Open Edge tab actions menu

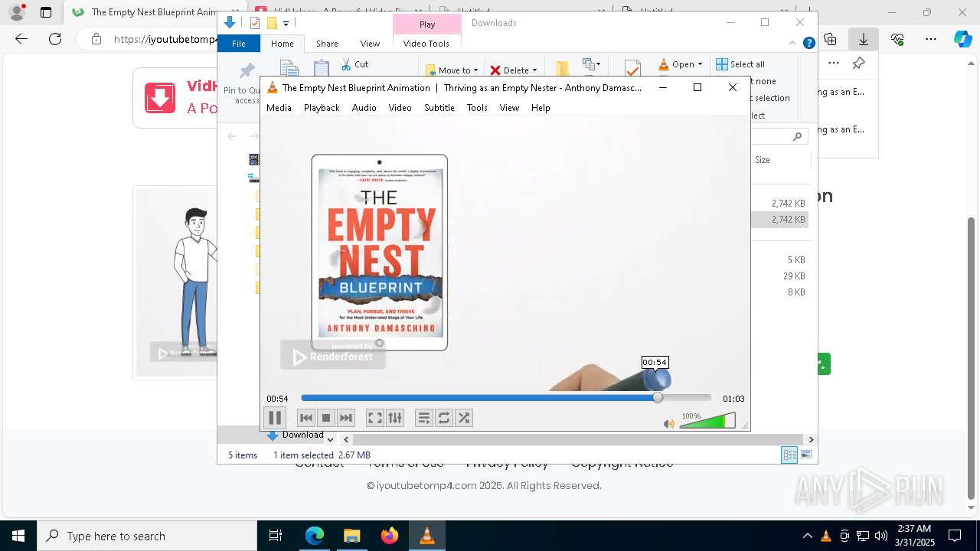[46, 12]
